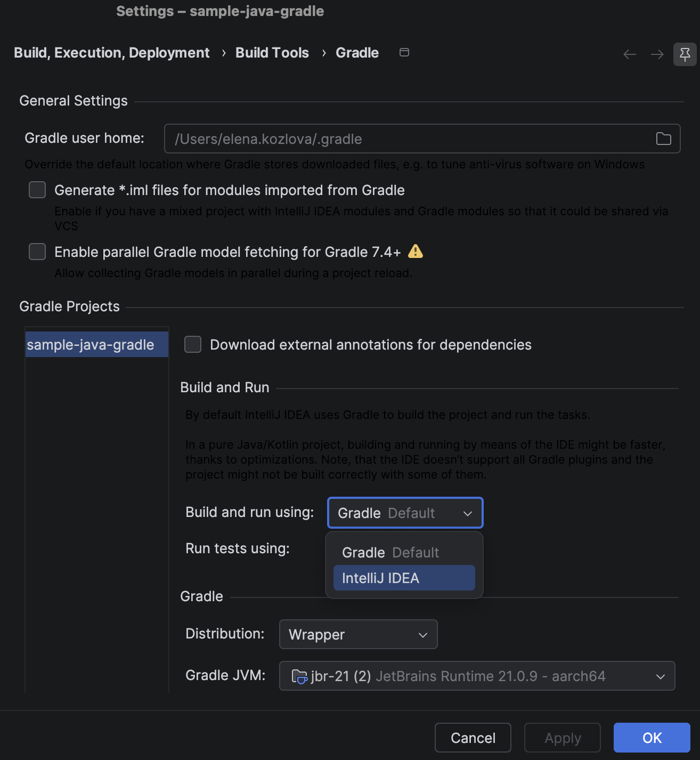Click the Apply button
The height and width of the screenshot is (760, 700).
click(x=563, y=738)
